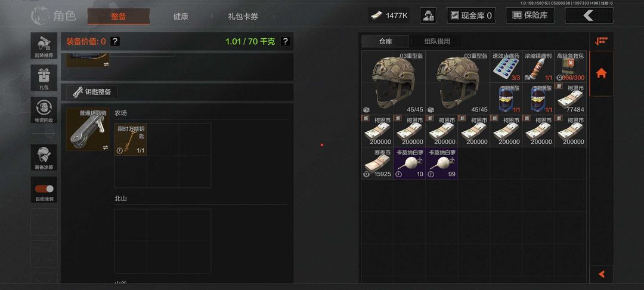Open the 装备涂装 equipment skin icon
Image resolution: width=644 pixels, height=290 pixels.
(x=44, y=158)
